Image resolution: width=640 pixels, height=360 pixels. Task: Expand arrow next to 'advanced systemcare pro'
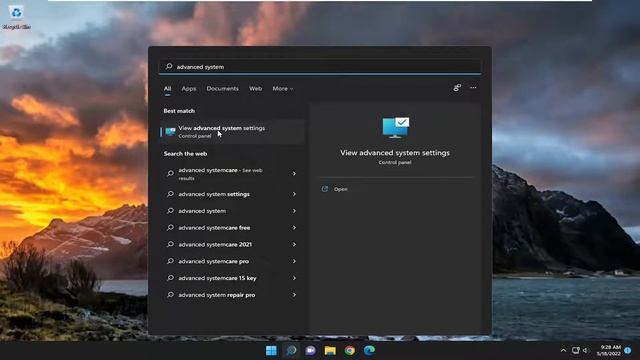[294, 261]
